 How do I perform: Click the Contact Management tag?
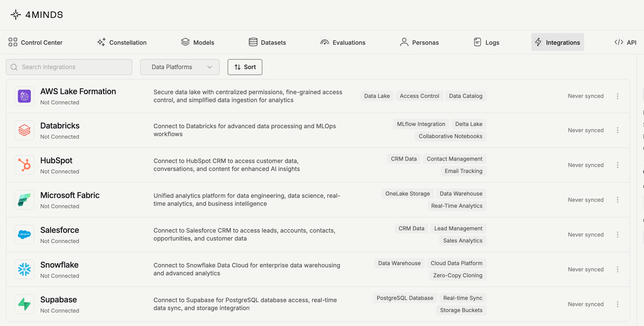[454, 159]
